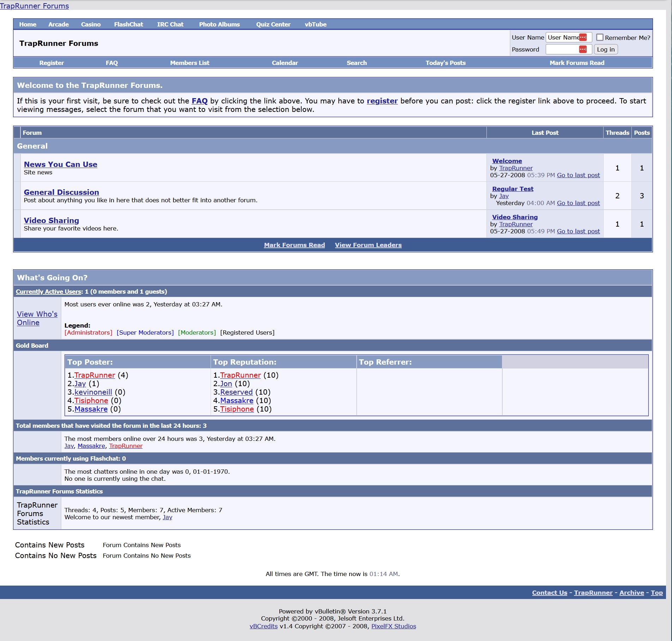The width and height of the screenshot is (672, 641).
Task: Open the Members List page
Action: pos(189,63)
